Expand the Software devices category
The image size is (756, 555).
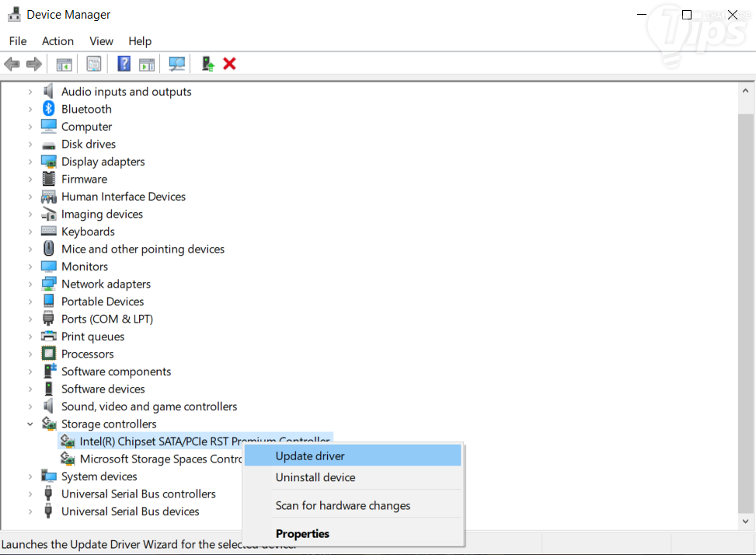pos(30,389)
